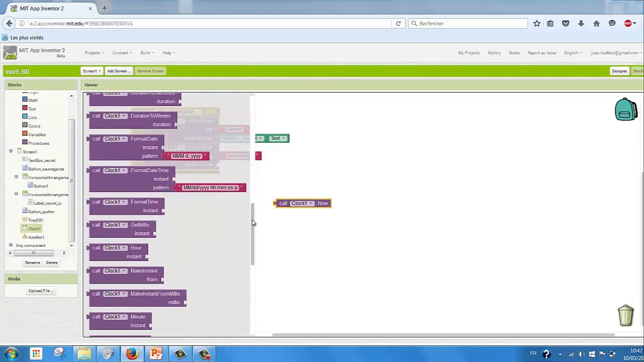The width and height of the screenshot is (644, 362).
Task: Open Clock1 dropdown on FormatDate block
Action: [115, 139]
